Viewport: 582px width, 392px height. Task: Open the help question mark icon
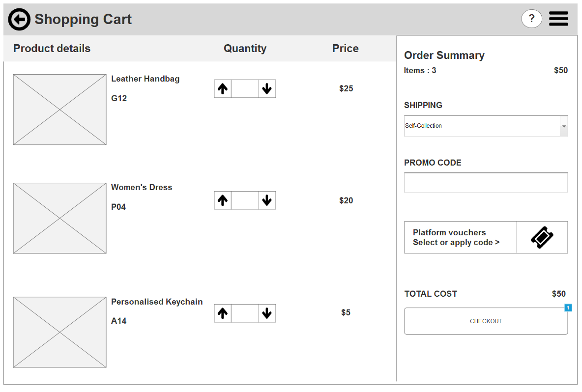[531, 19]
